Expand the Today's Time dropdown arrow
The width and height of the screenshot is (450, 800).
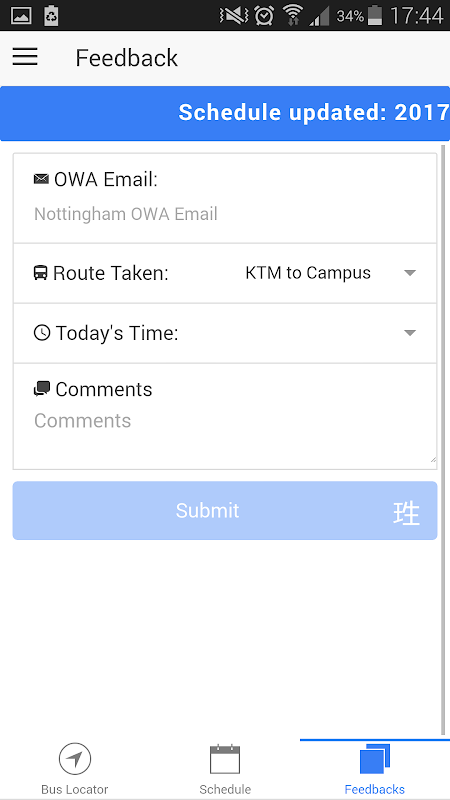pos(410,333)
